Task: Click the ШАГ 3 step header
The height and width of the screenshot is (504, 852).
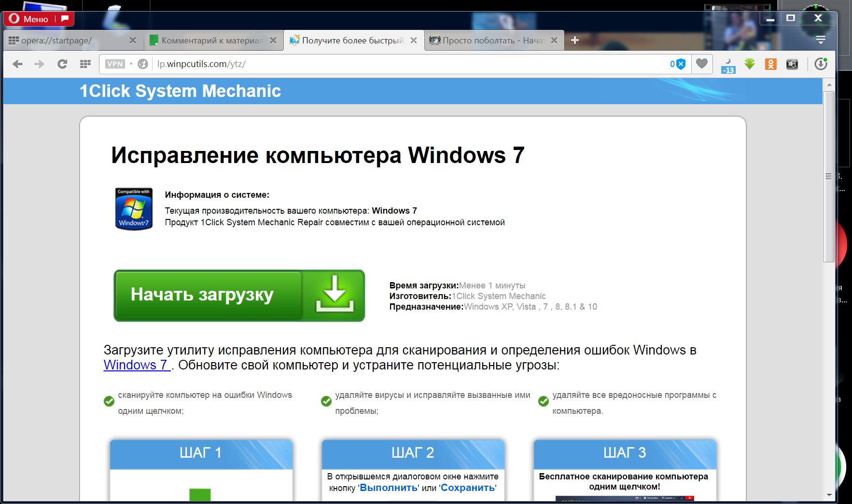Action: 625,453
